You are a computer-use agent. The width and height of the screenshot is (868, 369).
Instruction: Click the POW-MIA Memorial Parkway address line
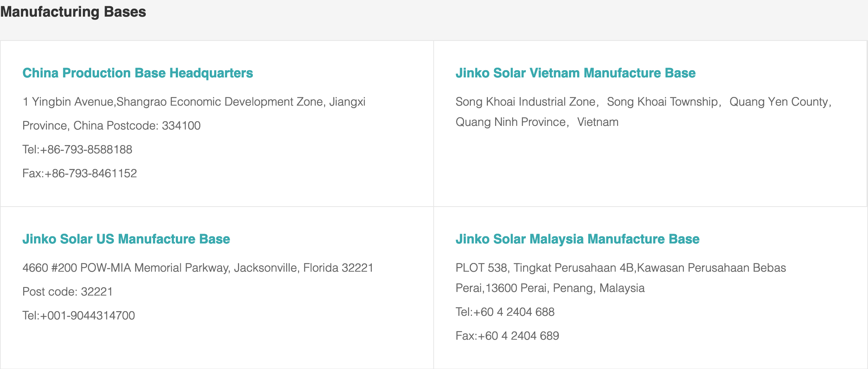click(x=197, y=268)
